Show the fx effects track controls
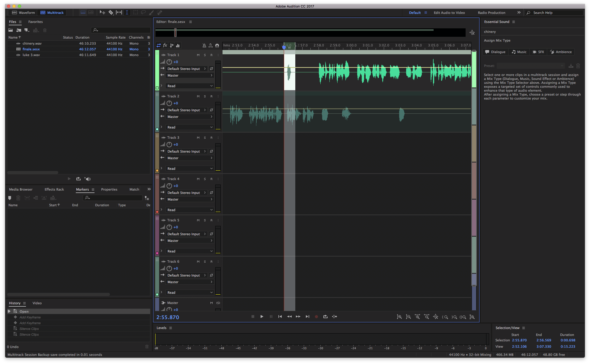This screenshot has height=364, width=590. pyautogui.click(x=165, y=46)
